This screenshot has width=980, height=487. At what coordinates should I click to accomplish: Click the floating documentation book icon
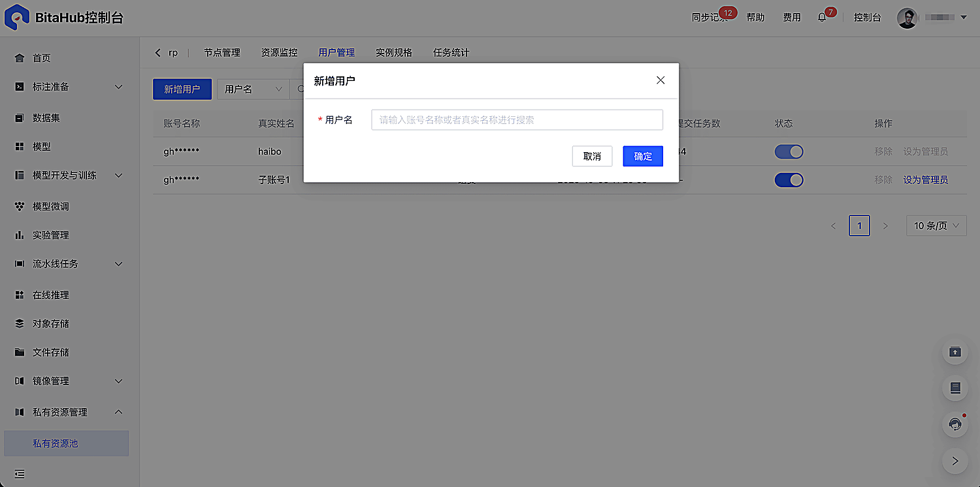(955, 388)
